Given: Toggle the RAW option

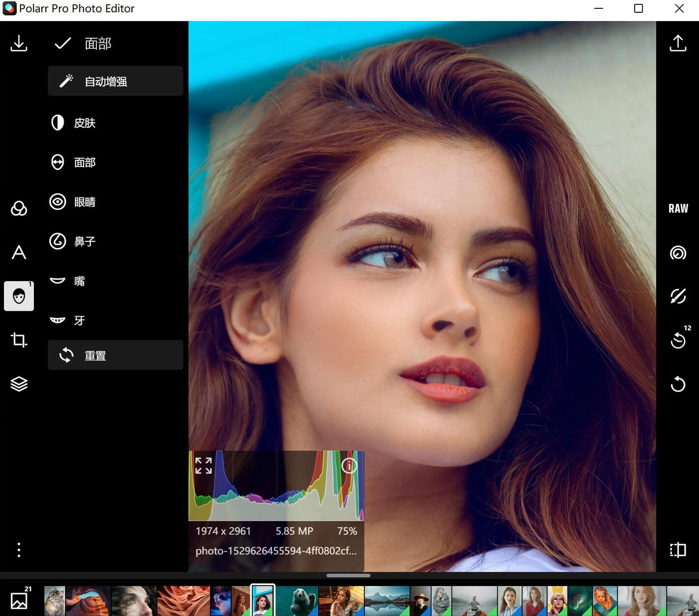Looking at the screenshot, I should click(678, 208).
